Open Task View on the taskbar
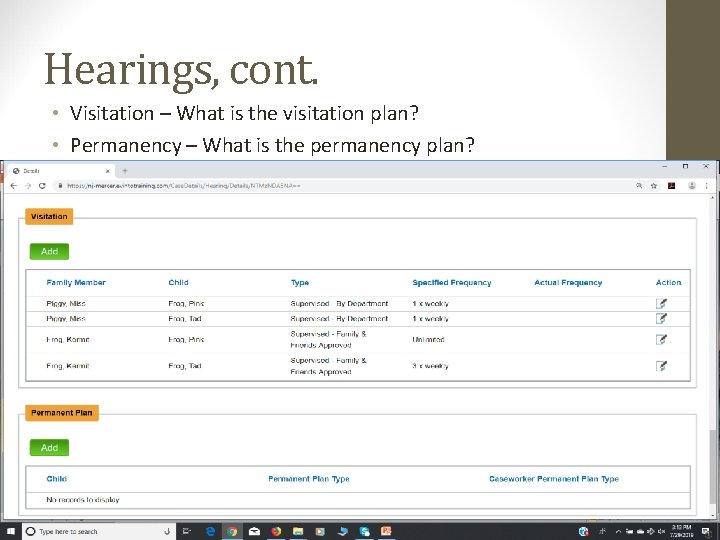This screenshot has height=540, width=720. [187, 531]
